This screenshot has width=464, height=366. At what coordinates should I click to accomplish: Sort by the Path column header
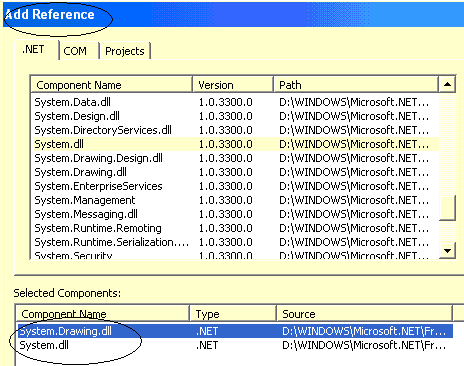point(356,85)
